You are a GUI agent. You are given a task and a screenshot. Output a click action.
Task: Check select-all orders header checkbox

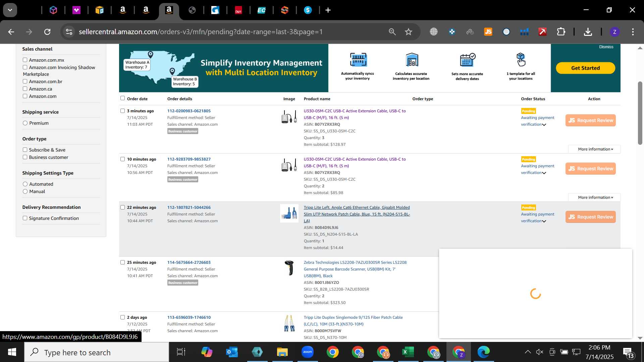coord(122,98)
